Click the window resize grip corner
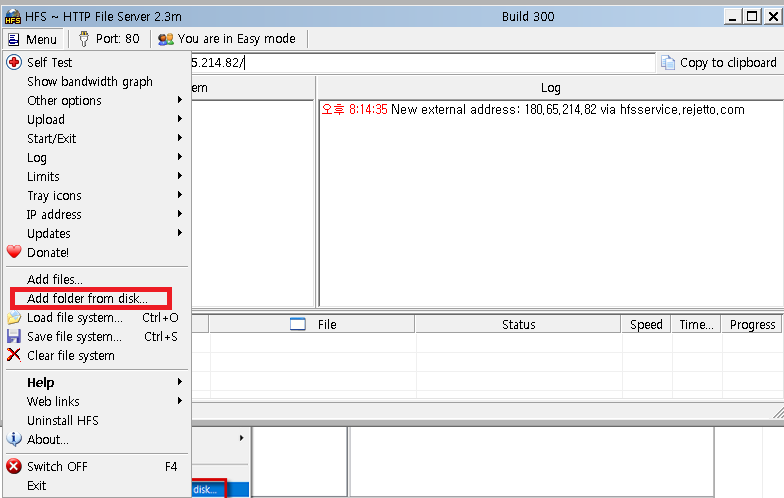Screen dimensions: 784x498 [778, 412]
